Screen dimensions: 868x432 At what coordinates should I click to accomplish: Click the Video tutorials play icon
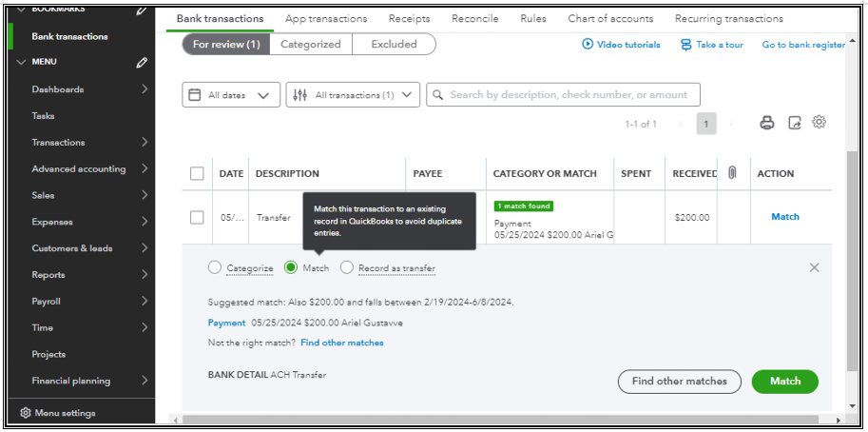tap(588, 45)
